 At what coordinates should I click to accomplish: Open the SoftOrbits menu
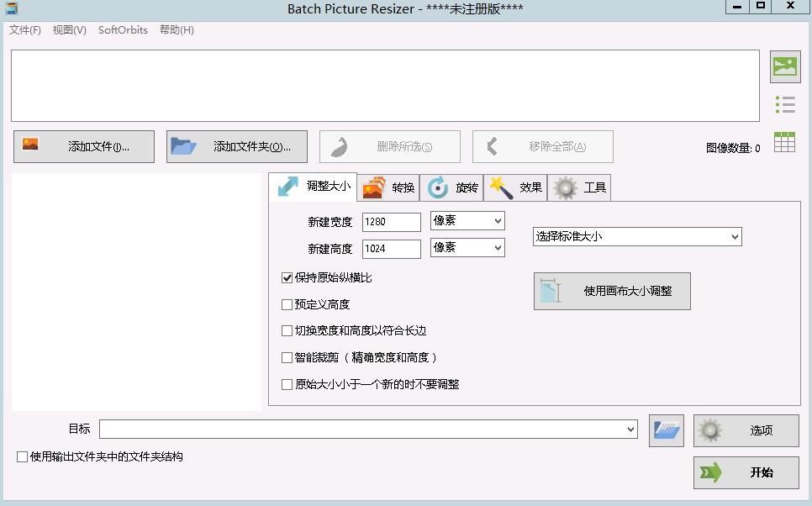pyautogui.click(x=123, y=30)
